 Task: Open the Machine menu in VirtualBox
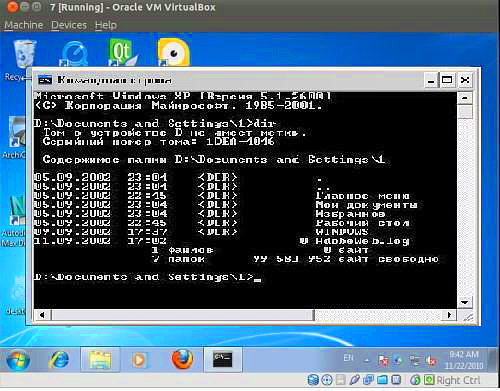tap(24, 25)
